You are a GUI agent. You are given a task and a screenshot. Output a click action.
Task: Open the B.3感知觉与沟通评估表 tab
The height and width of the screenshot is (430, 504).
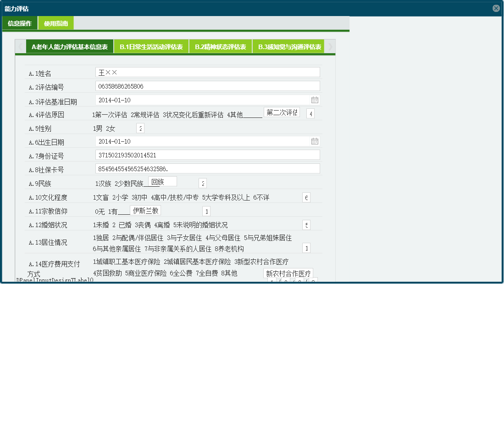[x=290, y=46]
